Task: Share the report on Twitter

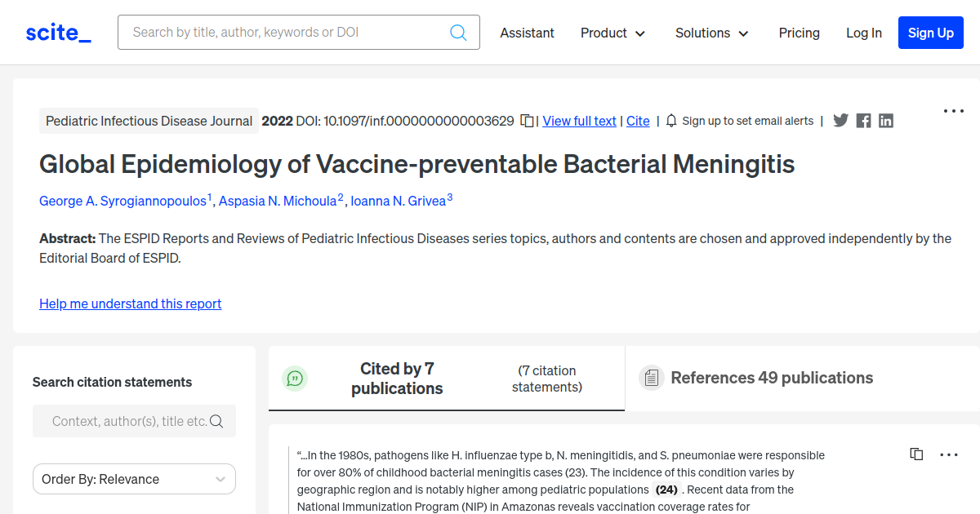Action: (840, 121)
